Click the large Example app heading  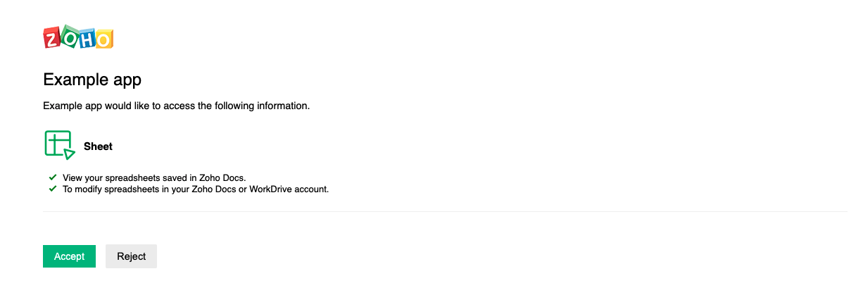click(x=92, y=80)
